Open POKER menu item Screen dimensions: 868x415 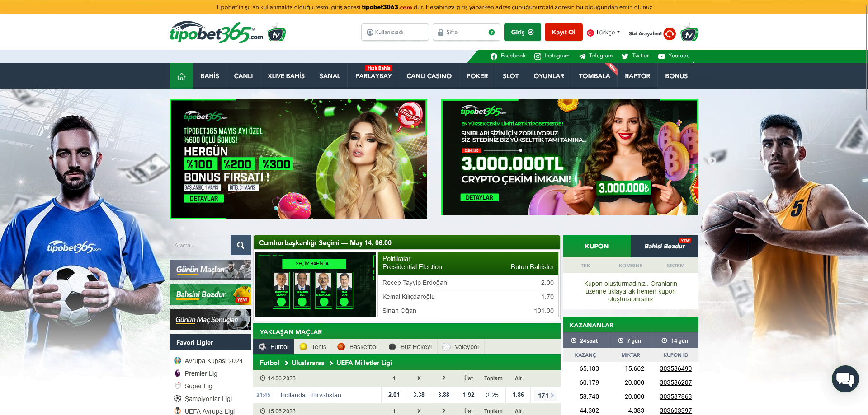pos(477,76)
